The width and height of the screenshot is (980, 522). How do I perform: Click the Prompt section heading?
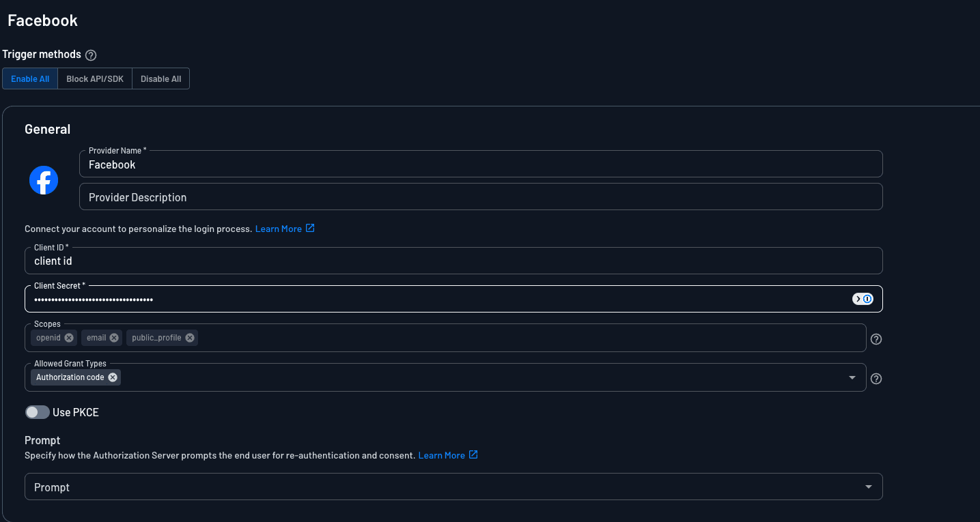point(42,440)
